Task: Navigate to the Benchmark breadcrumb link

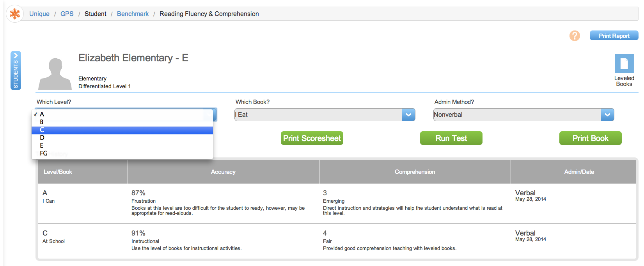Action: (133, 14)
